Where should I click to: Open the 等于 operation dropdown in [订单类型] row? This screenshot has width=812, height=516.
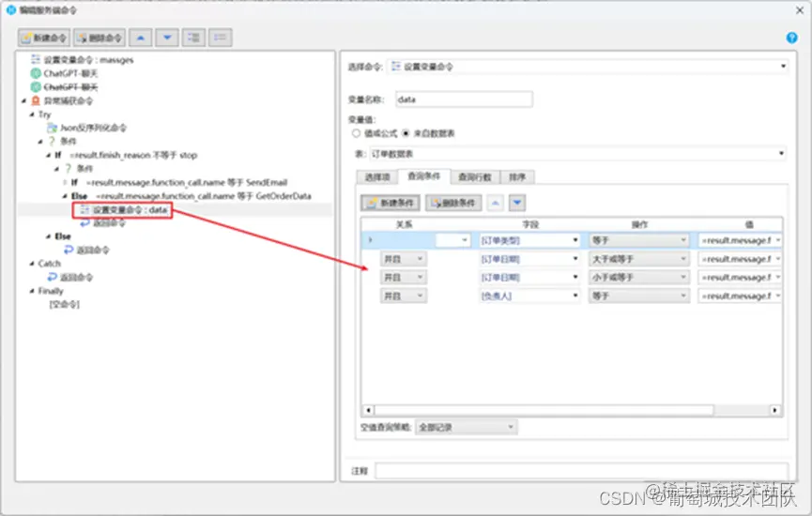[639, 240]
